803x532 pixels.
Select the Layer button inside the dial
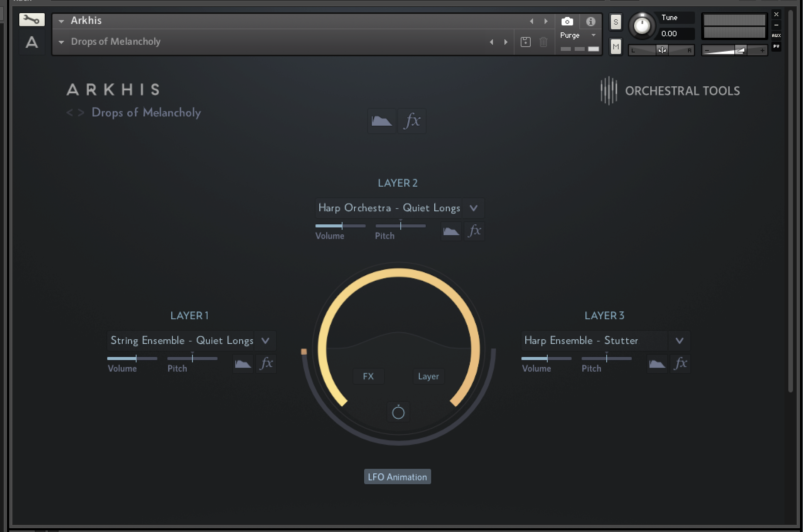pyautogui.click(x=428, y=376)
